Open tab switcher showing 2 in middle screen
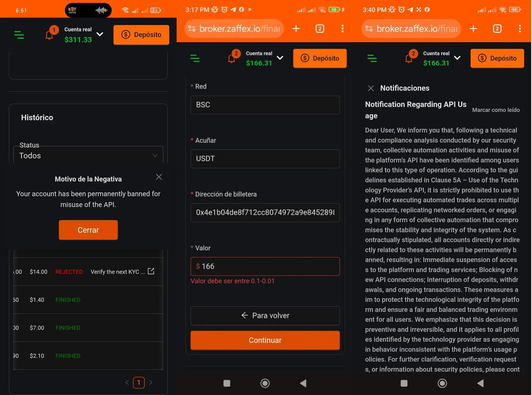Screen dimensions: 532x395 point(320,28)
